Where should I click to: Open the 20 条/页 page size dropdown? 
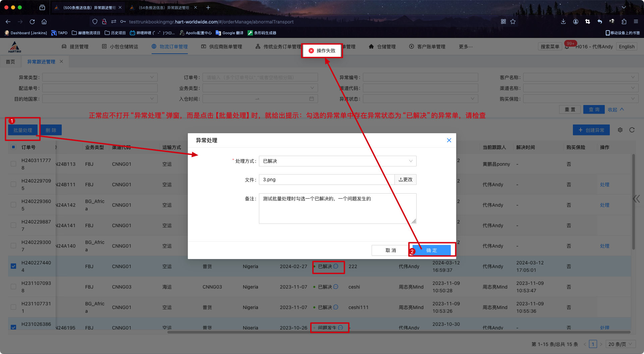click(620, 344)
